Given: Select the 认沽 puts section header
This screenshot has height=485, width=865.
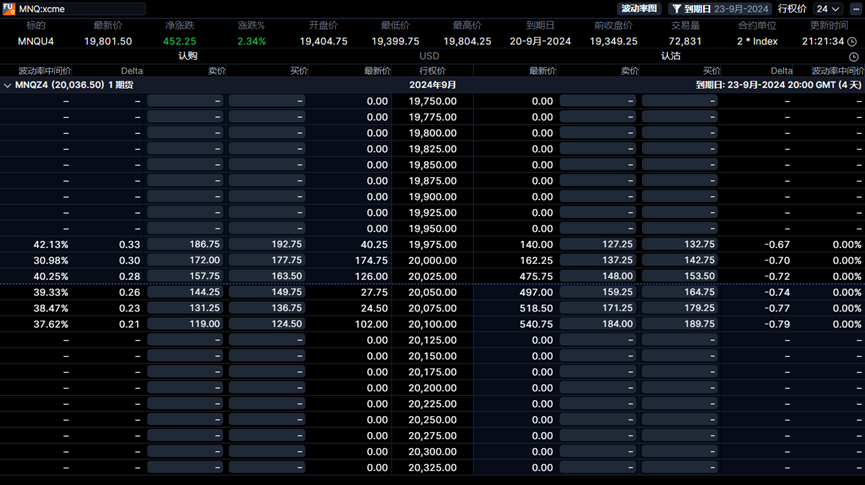Looking at the screenshot, I should pos(671,56).
